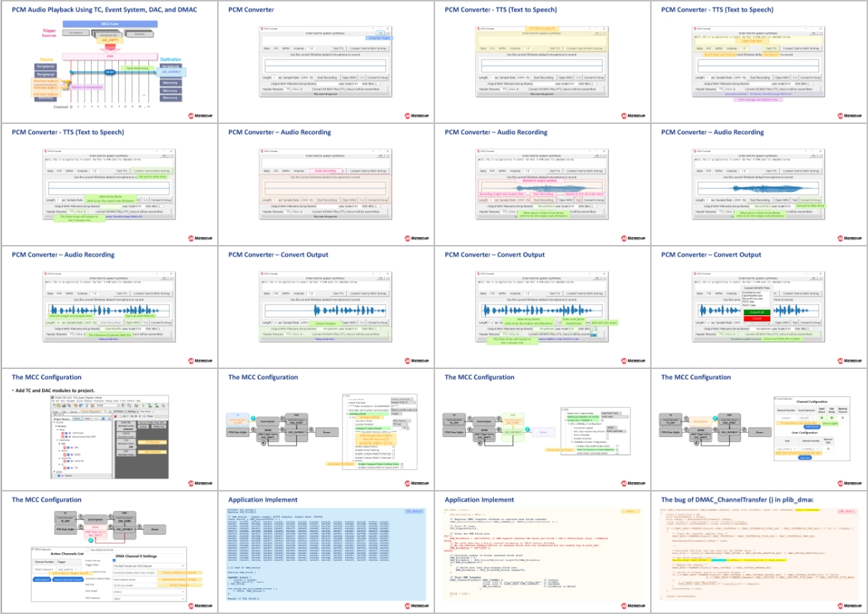This screenshot has height=614, width=868.
Task: Open the Audio Recording slide in the rightmost column
Action: pos(758,185)
